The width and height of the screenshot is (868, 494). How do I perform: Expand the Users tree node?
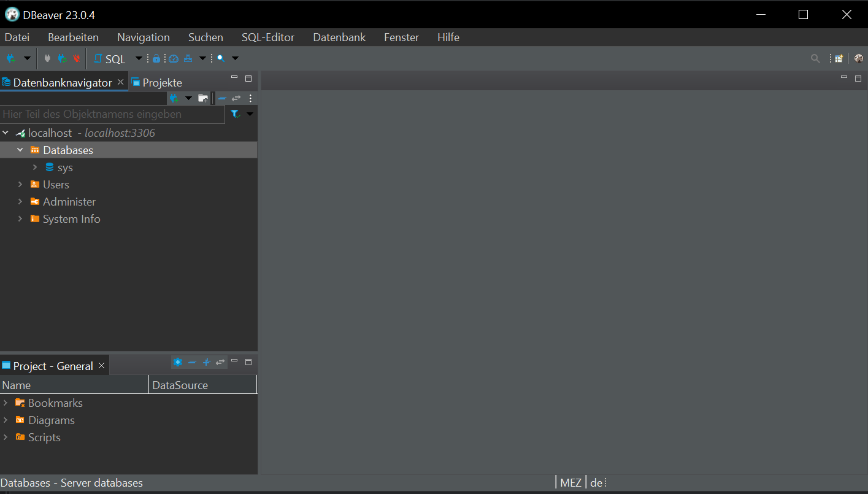pyautogui.click(x=20, y=185)
